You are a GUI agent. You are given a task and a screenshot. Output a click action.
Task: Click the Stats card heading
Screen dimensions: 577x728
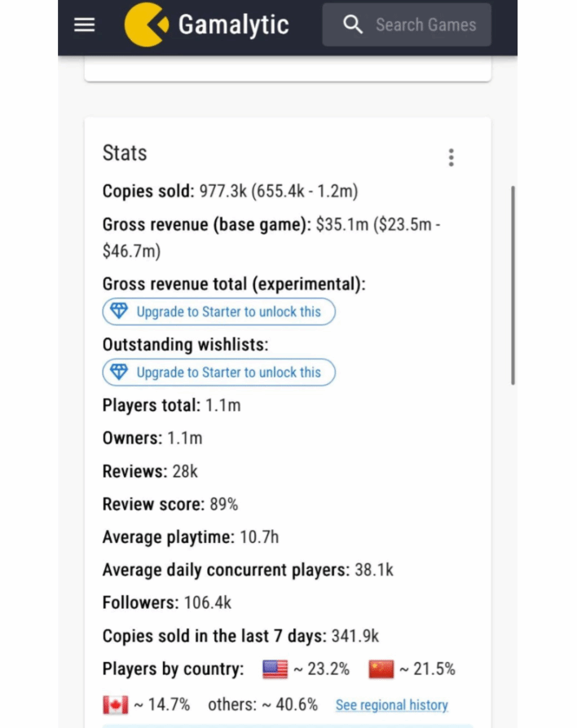(125, 153)
